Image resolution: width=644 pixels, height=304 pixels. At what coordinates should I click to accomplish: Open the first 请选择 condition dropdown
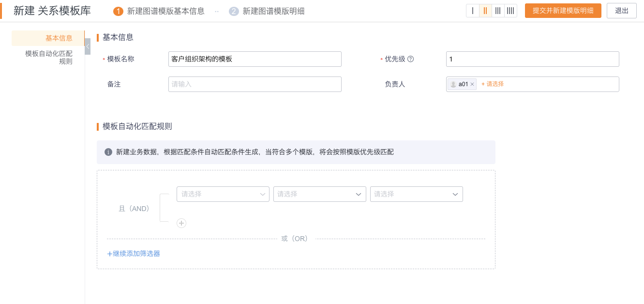point(223,194)
